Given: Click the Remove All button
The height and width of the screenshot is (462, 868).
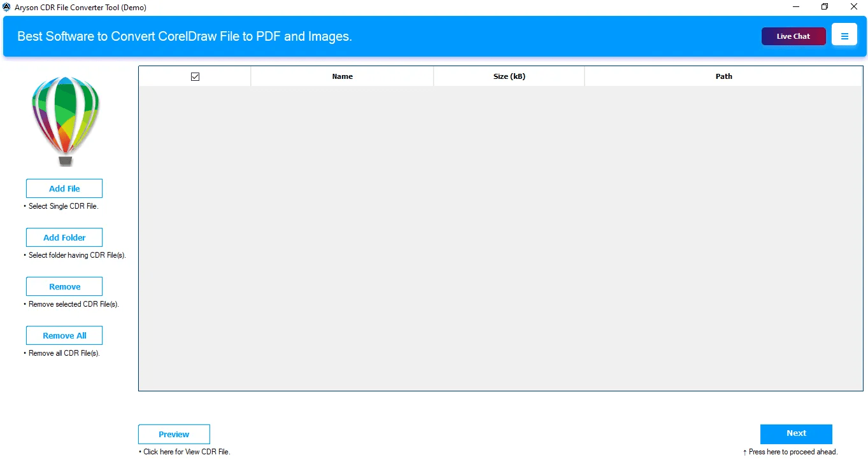Looking at the screenshot, I should (x=64, y=335).
